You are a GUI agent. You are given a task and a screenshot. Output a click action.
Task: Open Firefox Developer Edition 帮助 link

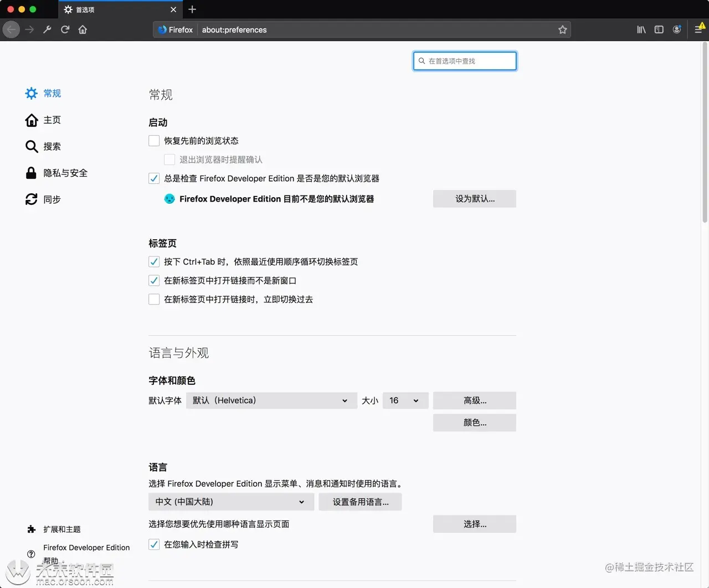tap(86, 554)
